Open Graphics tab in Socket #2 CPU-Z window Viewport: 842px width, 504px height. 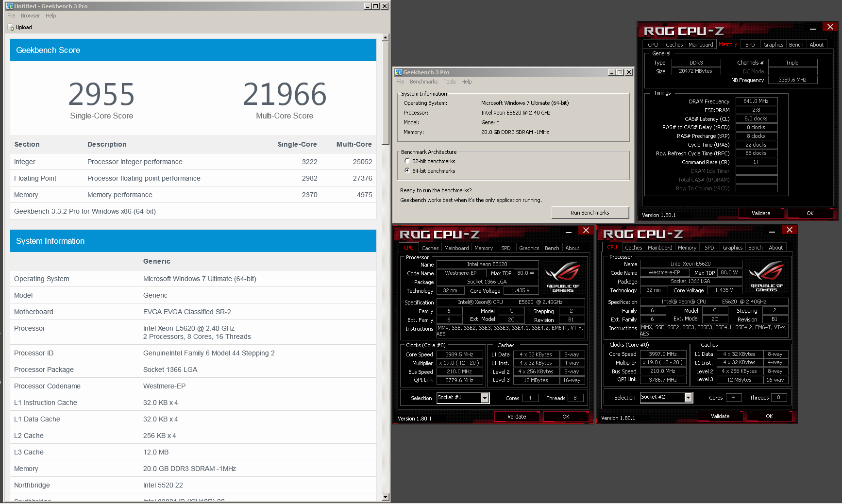pos(732,248)
